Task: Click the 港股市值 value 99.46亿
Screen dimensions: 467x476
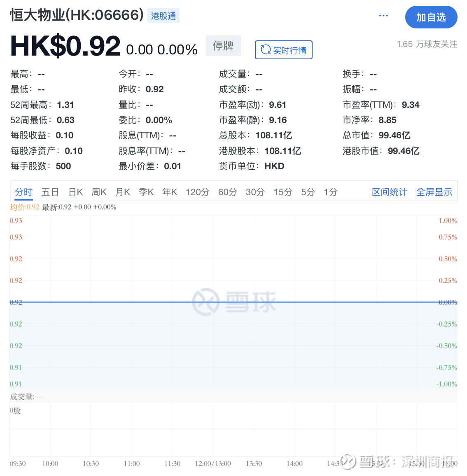Action: [404, 151]
